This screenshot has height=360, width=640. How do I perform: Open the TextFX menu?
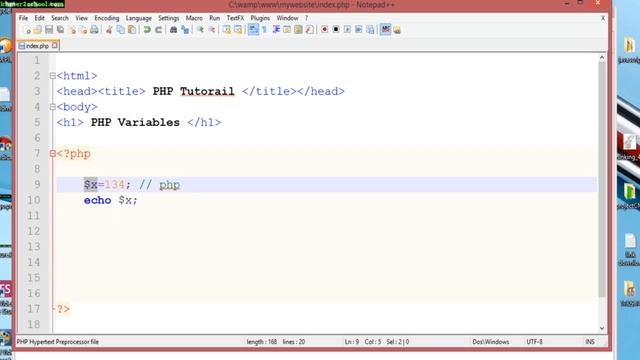[235, 18]
